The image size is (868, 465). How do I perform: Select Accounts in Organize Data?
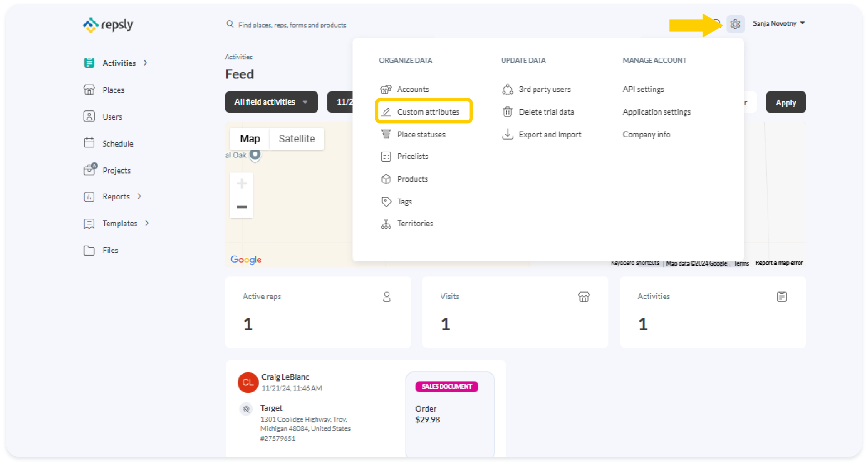point(413,89)
